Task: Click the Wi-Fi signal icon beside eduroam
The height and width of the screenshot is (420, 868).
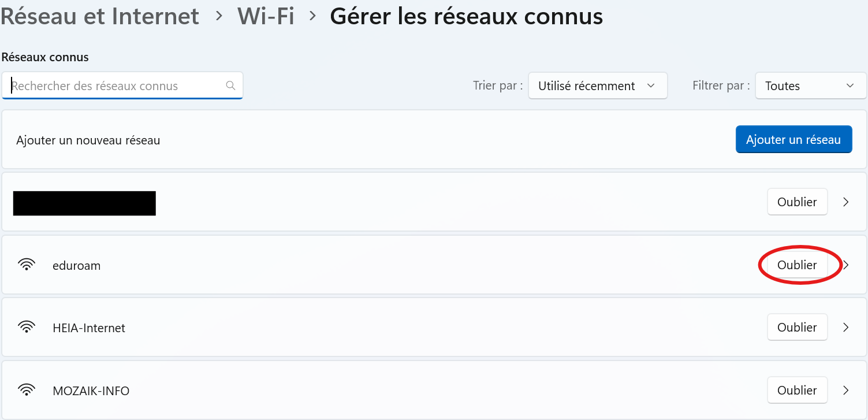Action: pyautogui.click(x=27, y=265)
